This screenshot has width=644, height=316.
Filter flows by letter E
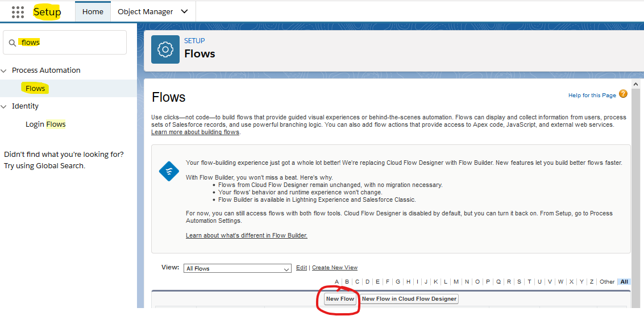tap(378, 282)
